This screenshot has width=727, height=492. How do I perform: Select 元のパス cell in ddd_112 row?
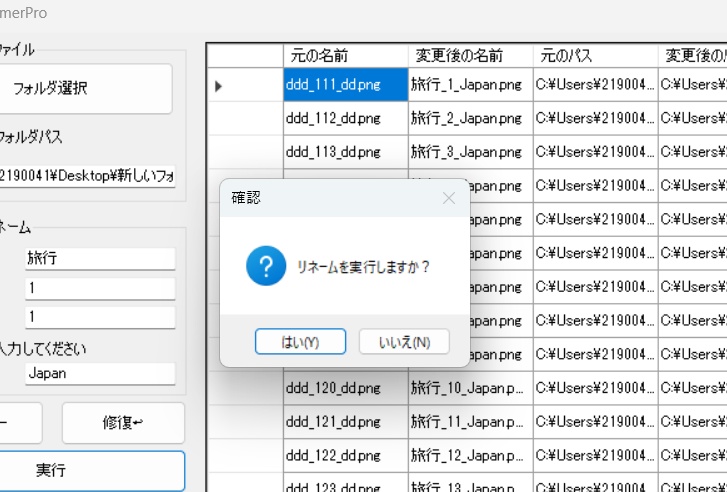click(x=595, y=118)
